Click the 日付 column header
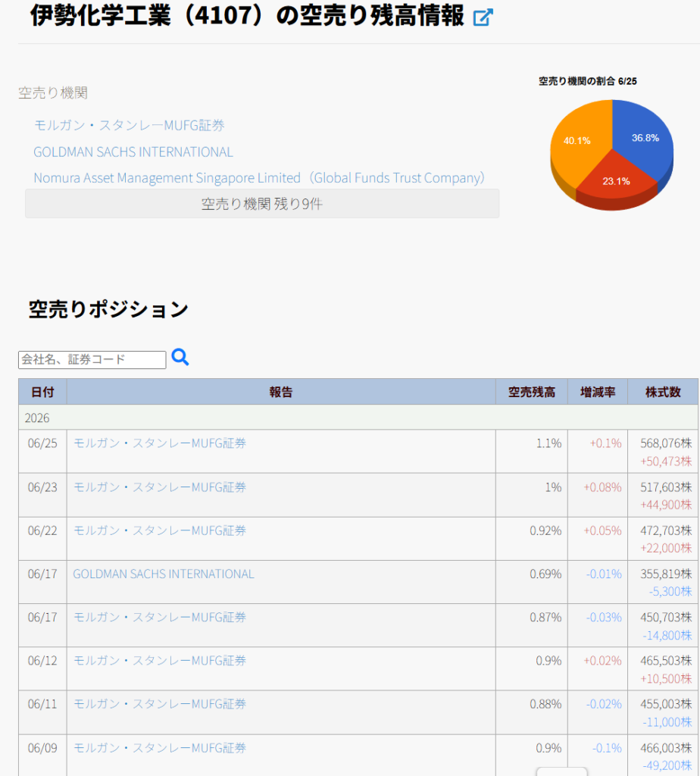The height and width of the screenshot is (776, 700). tap(42, 392)
